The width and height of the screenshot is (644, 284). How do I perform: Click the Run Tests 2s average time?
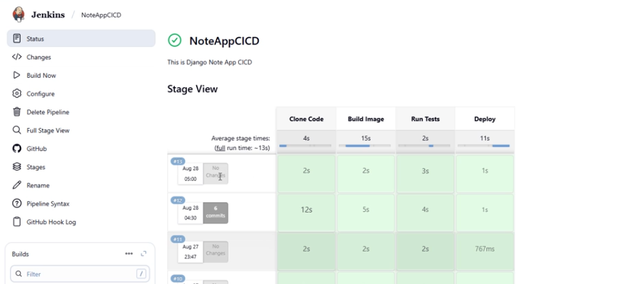click(x=425, y=138)
